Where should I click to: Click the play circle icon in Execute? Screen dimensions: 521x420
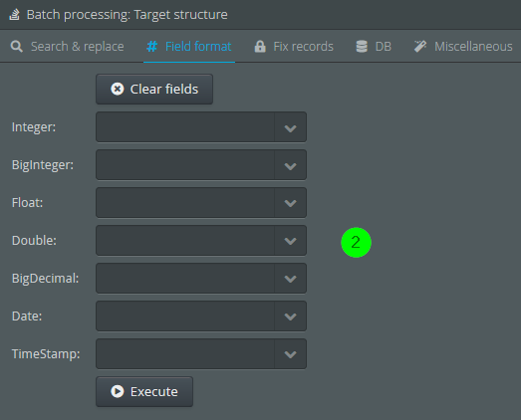(118, 391)
